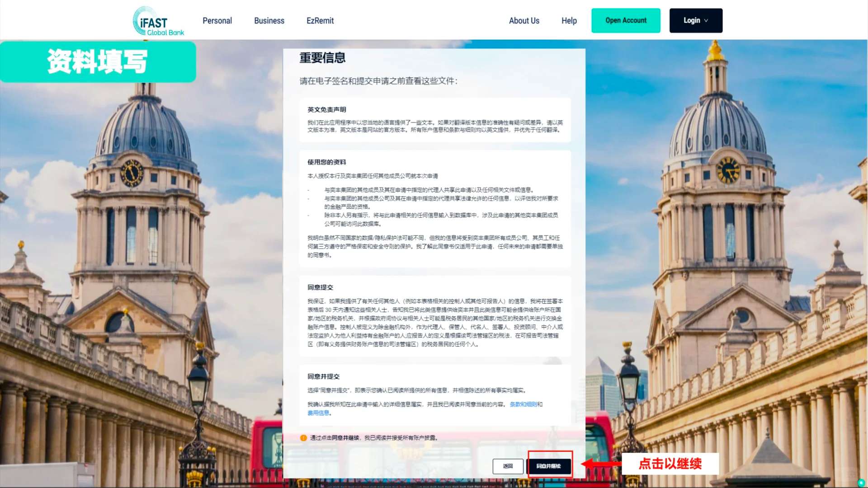
Task: Click the 点击以继续 red label
Action: pos(670,464)
